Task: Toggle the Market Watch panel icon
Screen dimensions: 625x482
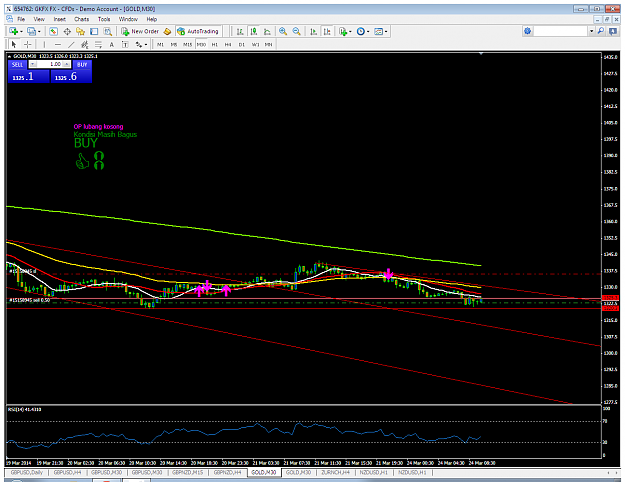Action: pos(53,31)
